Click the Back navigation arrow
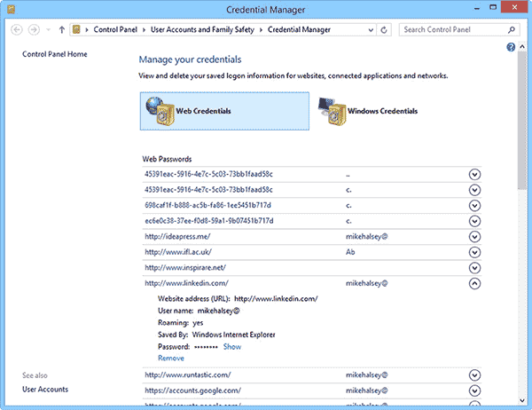 [18, 29]
